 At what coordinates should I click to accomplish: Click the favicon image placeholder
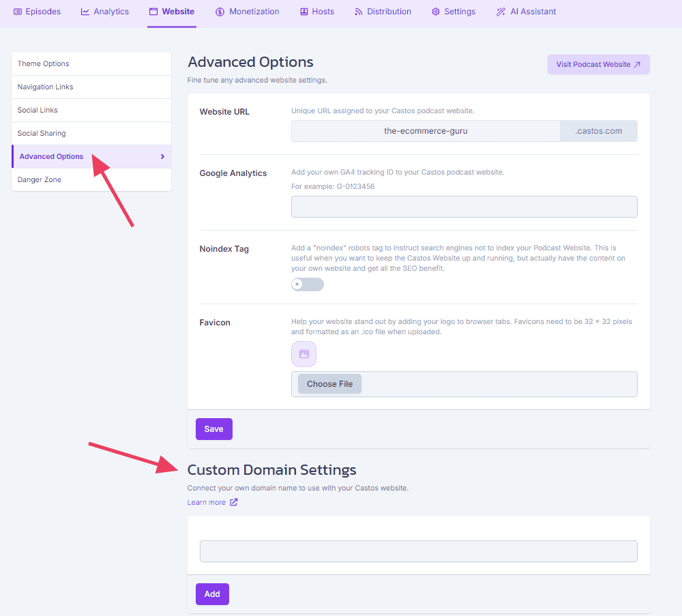click(x=303, y=354)
